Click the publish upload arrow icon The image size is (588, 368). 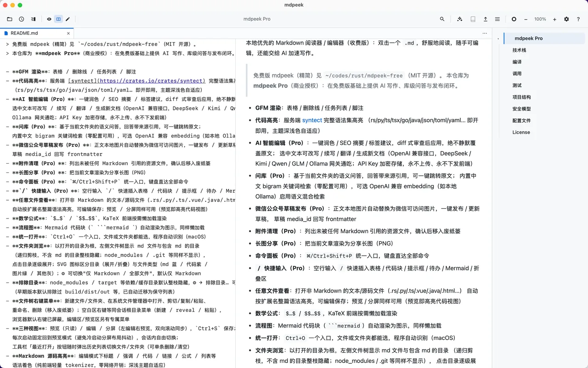[x=486, y=19]
